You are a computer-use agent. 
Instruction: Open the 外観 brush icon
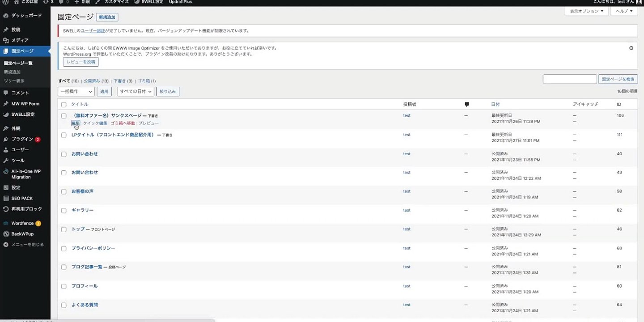6,128
